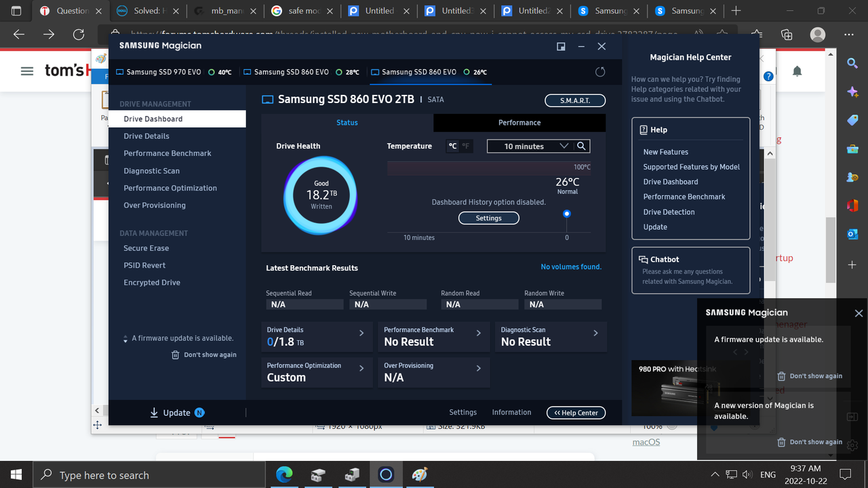Click the S.M.A.R.T. button
Viewport: 868px width, 488px height.
coord(575,100)
